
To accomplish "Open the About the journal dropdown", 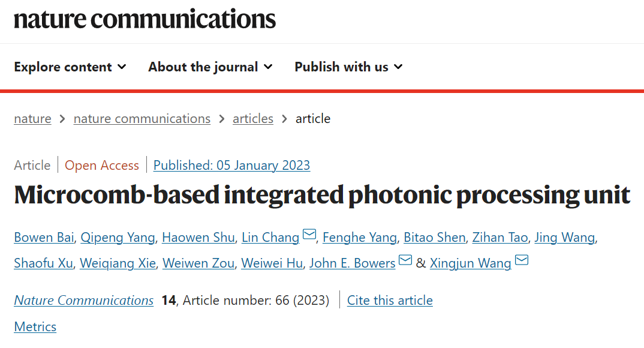I will pyautogui.click(x=210, y=67).
